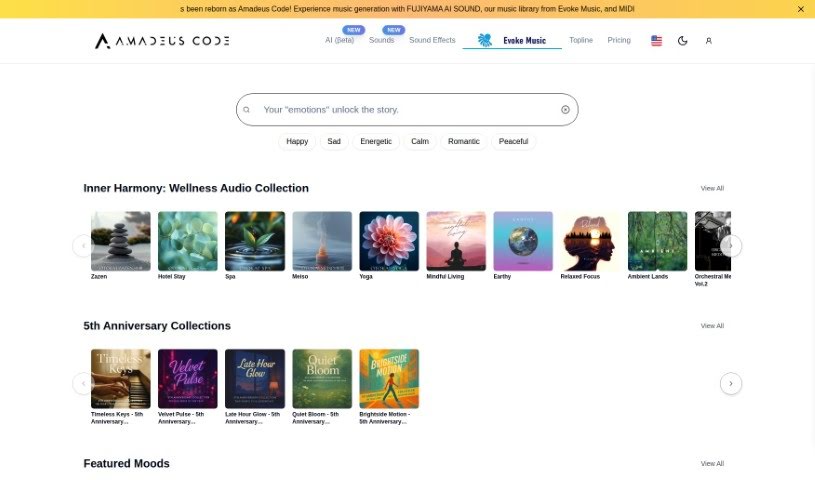Open the Sound Effects tab

tap(432, 40)
